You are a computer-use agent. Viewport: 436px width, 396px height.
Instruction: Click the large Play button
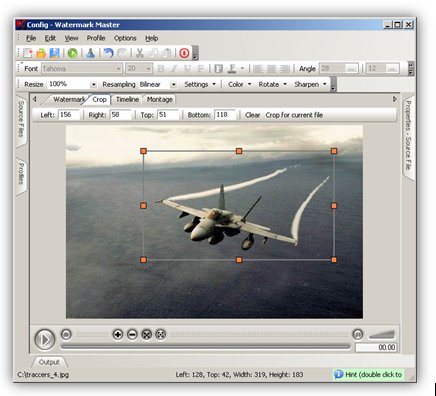point(45,339)
